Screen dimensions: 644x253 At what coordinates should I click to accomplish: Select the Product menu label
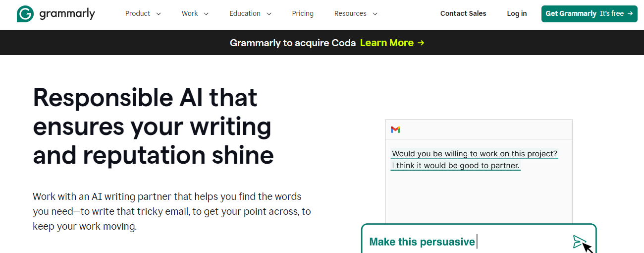point(138,14)
